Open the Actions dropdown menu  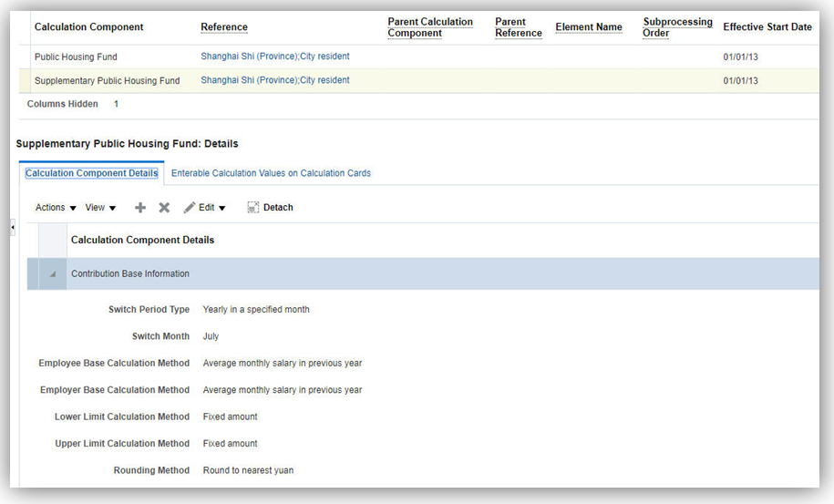(56, 208)
